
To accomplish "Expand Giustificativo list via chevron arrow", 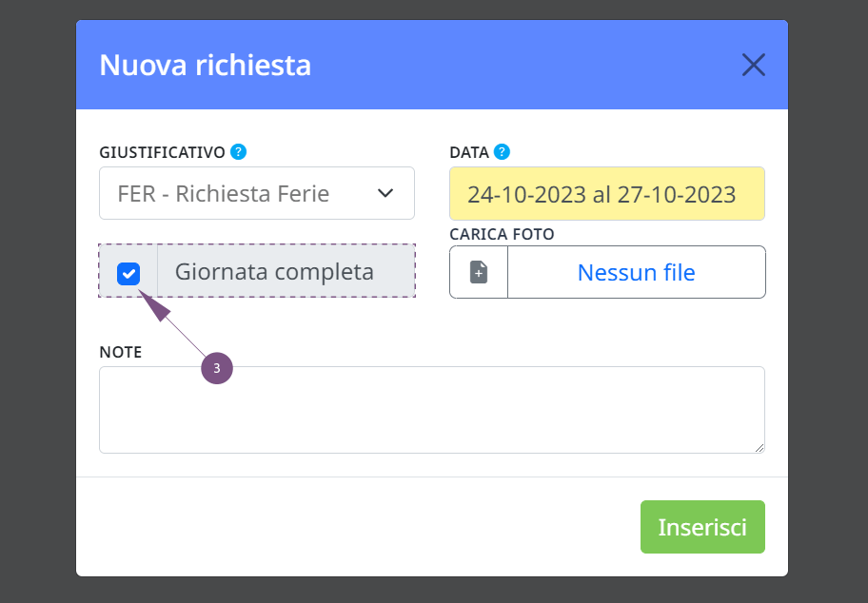I will 385,193.
